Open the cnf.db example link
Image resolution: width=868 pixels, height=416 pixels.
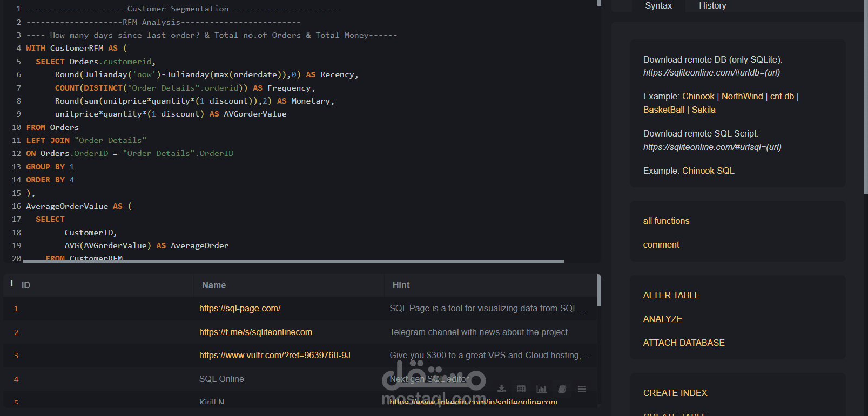[782, 96]
